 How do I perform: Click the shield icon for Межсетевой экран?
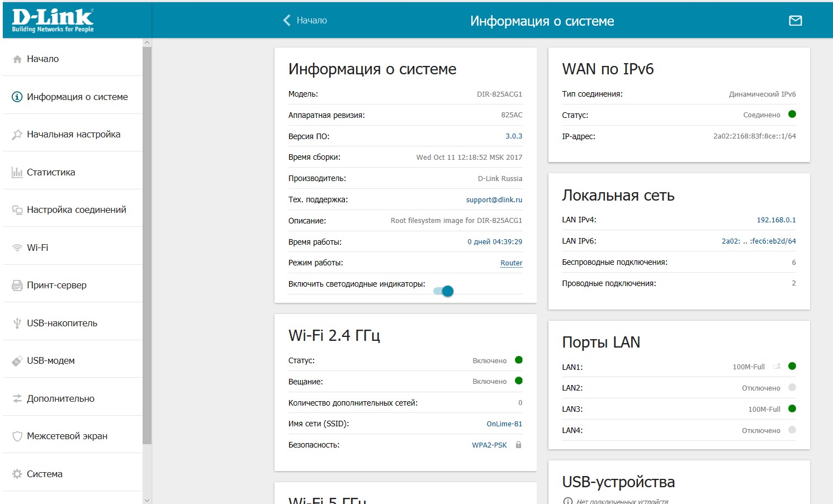click(x=17, y=436)
